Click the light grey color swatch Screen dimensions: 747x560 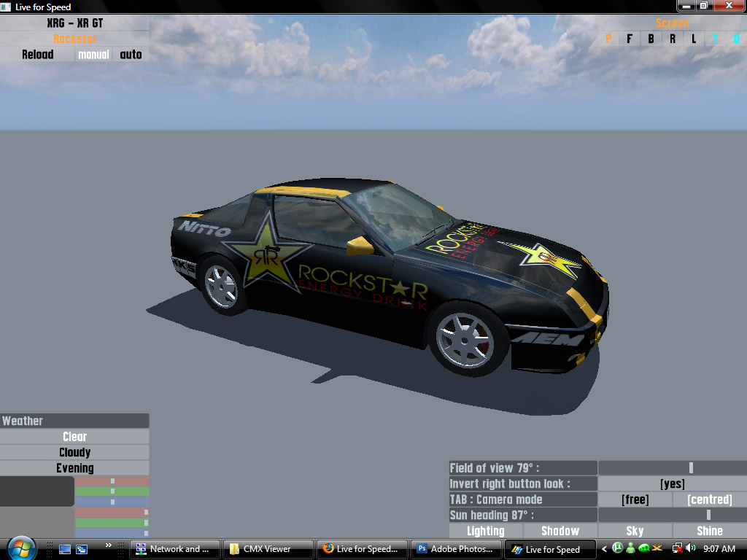point(37,522)
